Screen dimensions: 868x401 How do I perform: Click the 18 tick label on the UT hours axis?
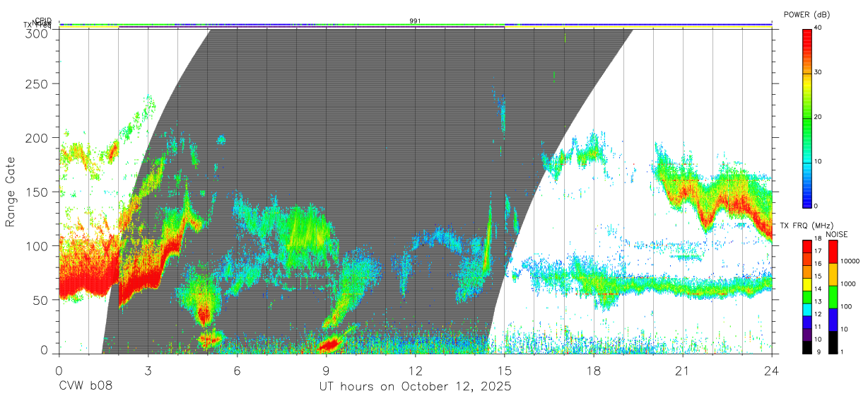[593, 371]
